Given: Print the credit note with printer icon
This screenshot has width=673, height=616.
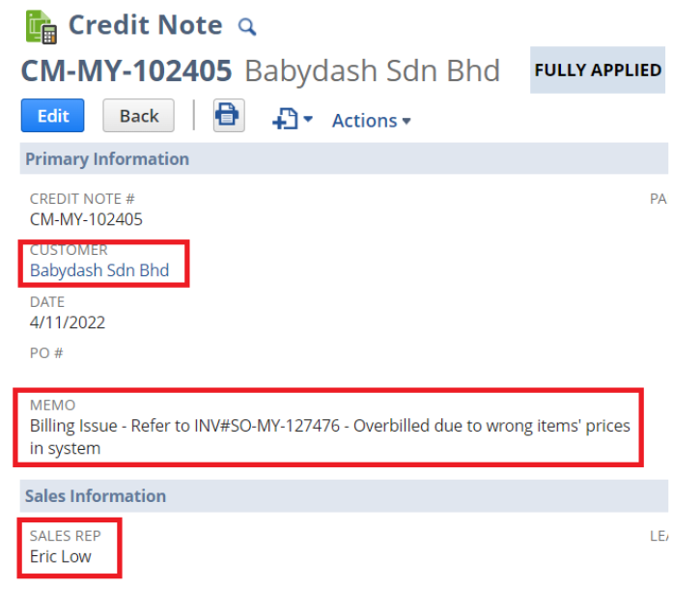Looking at the screenshot, I should [229, 115].
